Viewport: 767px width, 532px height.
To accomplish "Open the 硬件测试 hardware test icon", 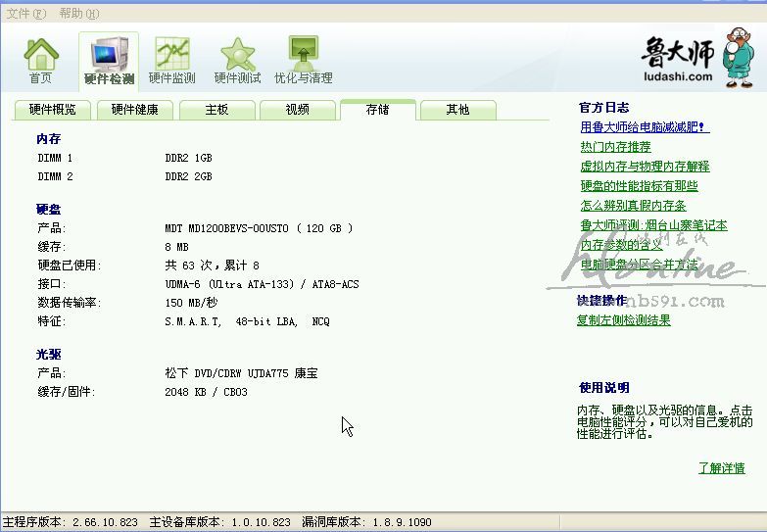I will [238, 60].
